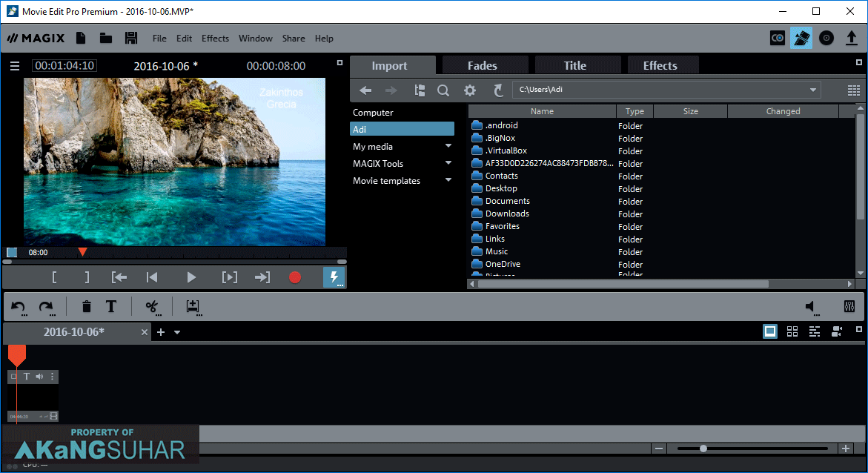The height and width of the screenshot is (473, 868).
Task: Adjust the timeline zoom slider handle
Action: [703, 449]
